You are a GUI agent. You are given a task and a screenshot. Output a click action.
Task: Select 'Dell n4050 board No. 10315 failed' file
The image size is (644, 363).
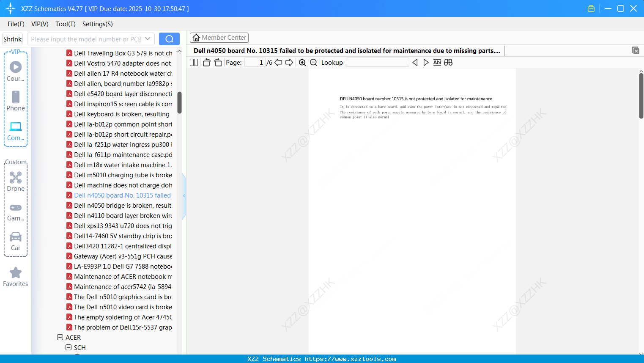point(118,195)
